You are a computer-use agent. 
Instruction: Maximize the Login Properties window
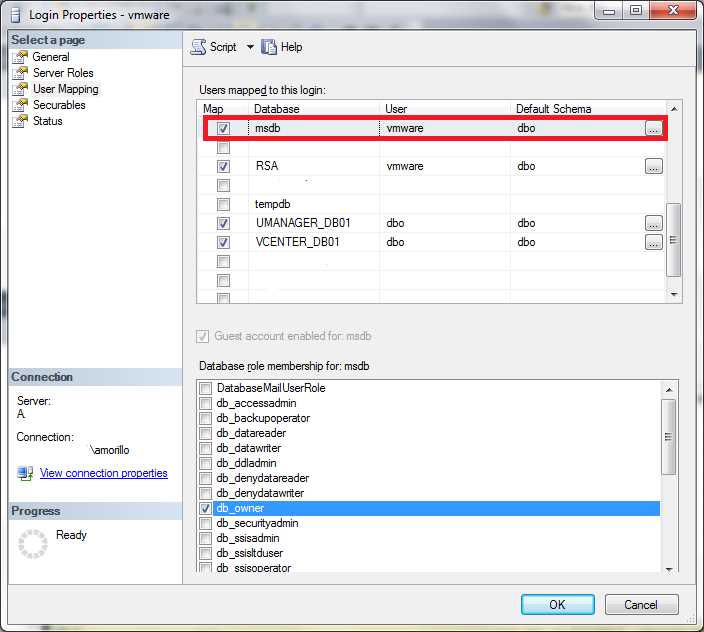pyautogui.click(x=635, y=10)
